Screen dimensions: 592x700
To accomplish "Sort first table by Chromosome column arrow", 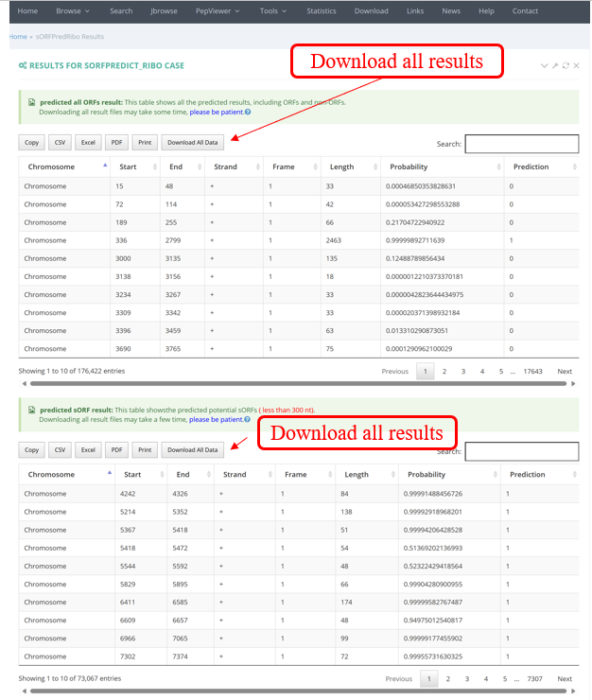I will pos(104,166).
